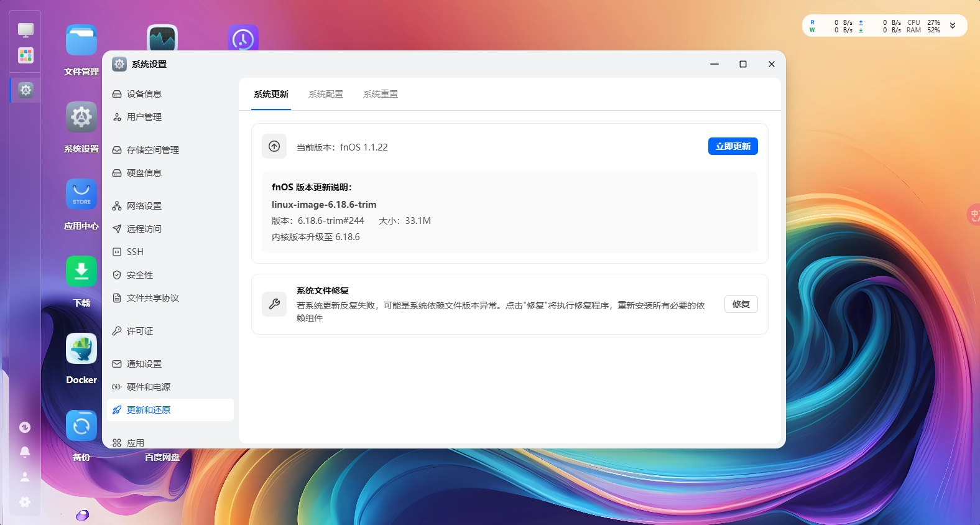Open the colorful app grid dock icon
Viewport: 980px width, 525px height.
tap(25, 55)
